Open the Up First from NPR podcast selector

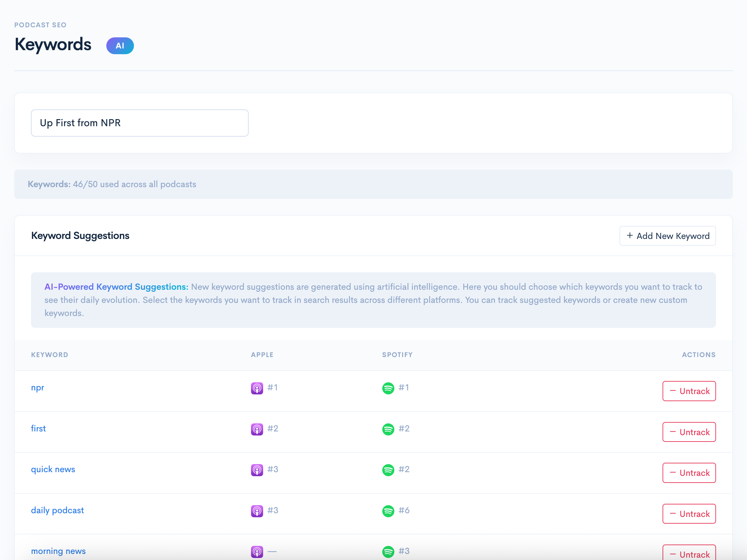(139, 123)
